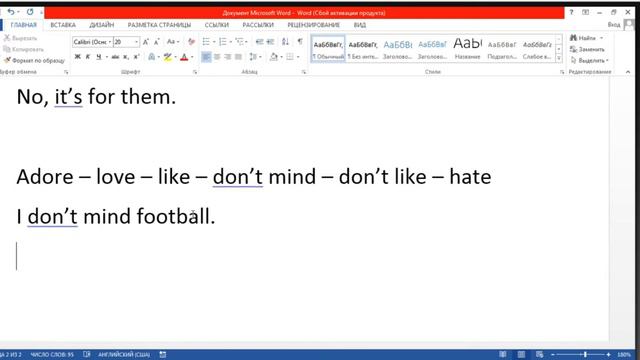Switch to Web Layout view icon

(540, 354)
